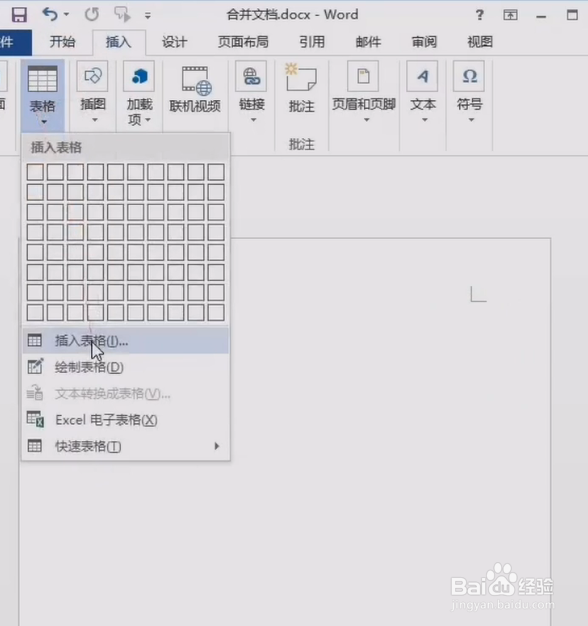Viewport: 588px width, 626px height.
Task: Select 绘制表格(D) draw table option
Action: click(126, 367)
